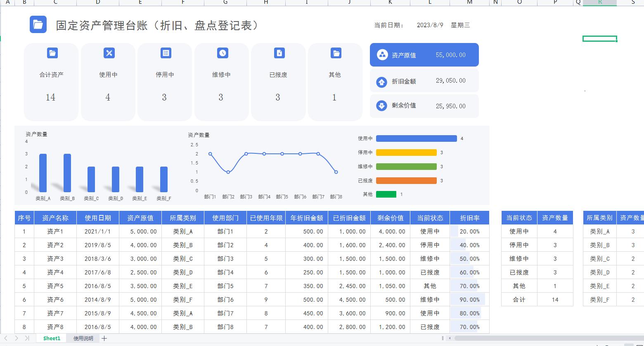
Task: Click the 合计资产 count 14
Action: (50, 97)
